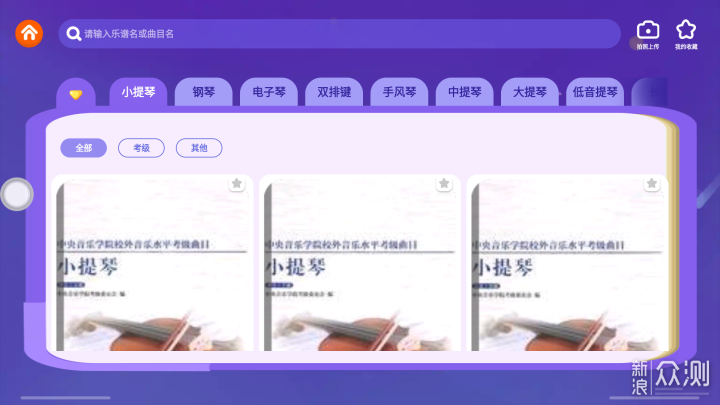This screenshot has width=720, height=405.
Task: Open the first 小提琴 book cover
Action: (x=152, y=263)
